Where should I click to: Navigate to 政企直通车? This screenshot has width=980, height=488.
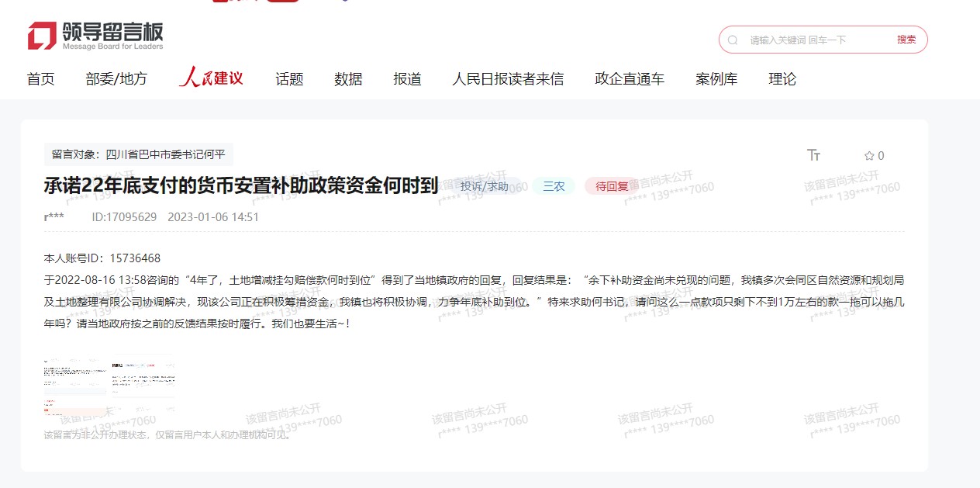(x=630, y=79)
